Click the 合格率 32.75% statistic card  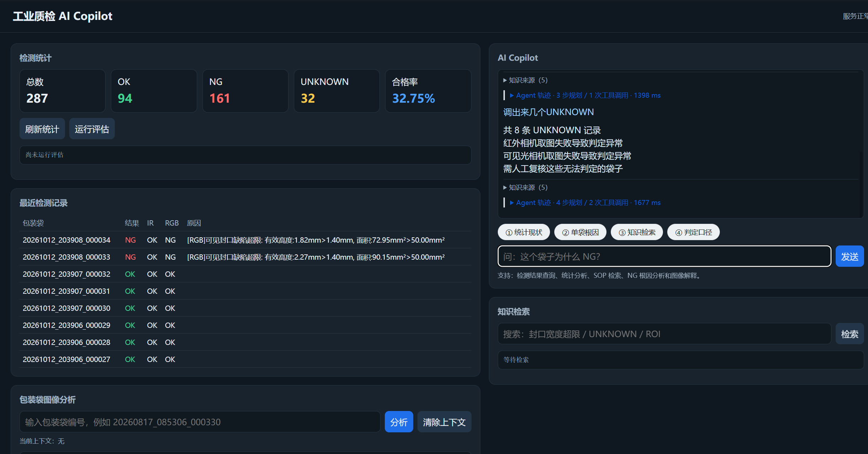[x=428, y=91]
